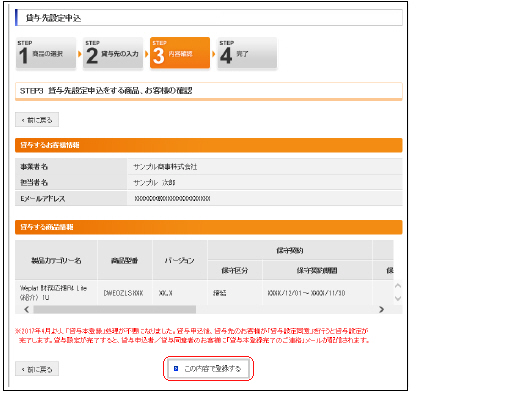521x397 pixels.
Task: Click the 保守契約 grouped column header
Action: coord(290,250)
